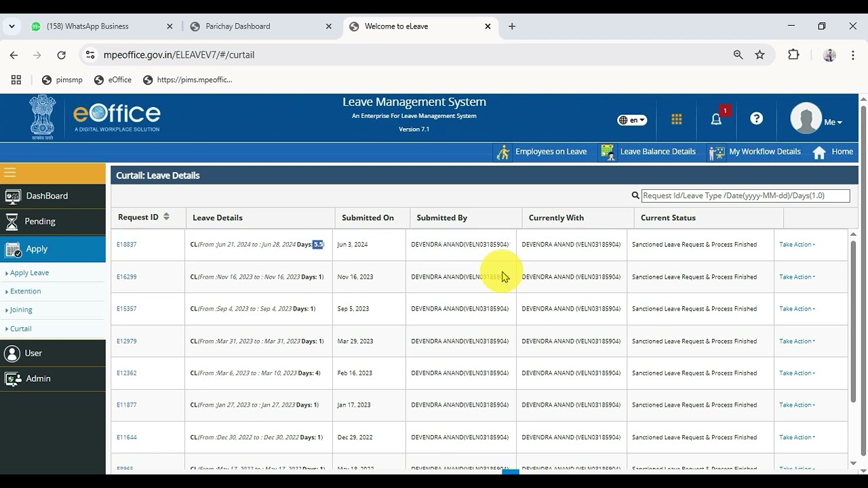868x488 pixels.
Task: Open the Joining submenu item
Action: click(21, 310)
